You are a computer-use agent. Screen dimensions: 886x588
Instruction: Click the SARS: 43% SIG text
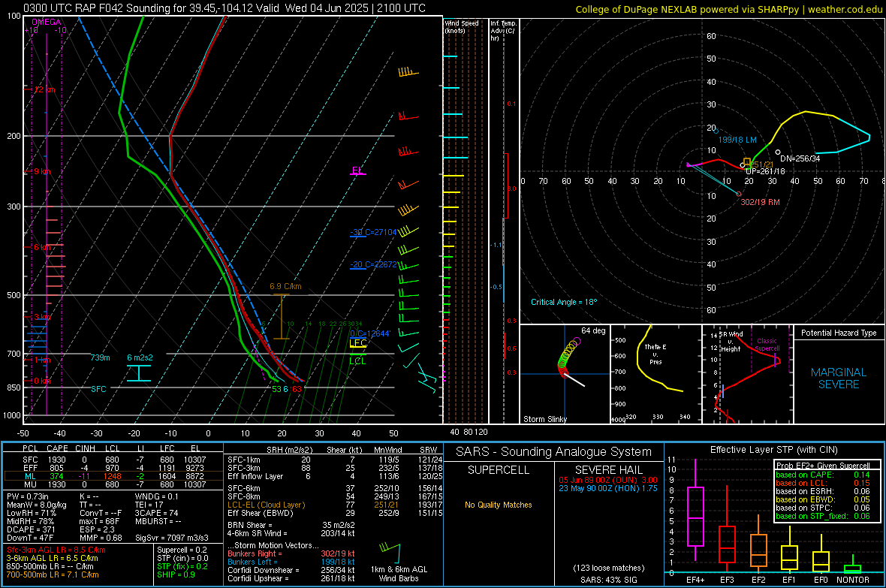(608, 580)
